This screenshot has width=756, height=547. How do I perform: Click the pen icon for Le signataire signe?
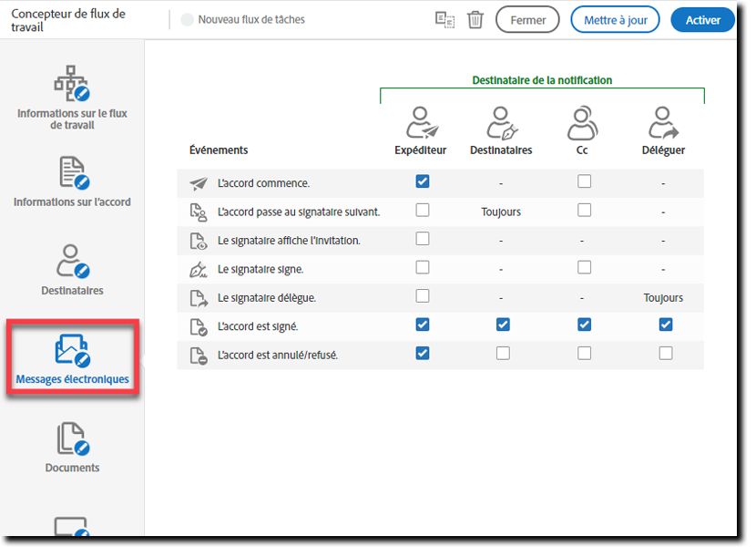199,269
